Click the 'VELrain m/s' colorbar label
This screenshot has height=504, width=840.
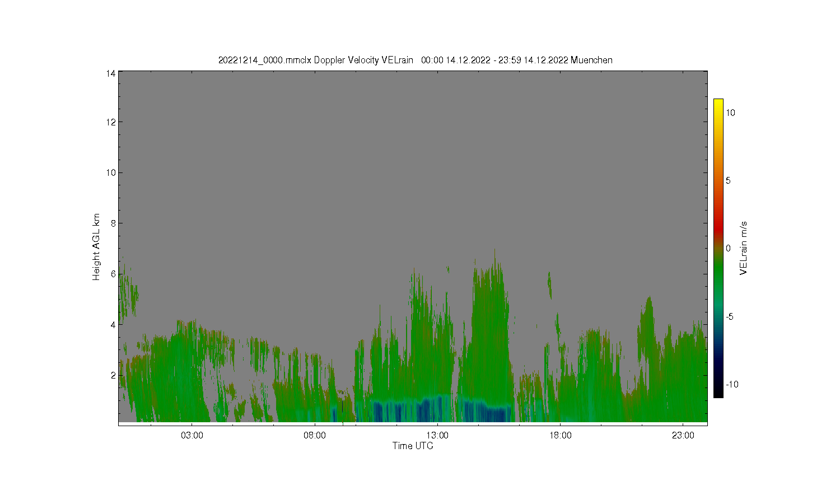(744, 248)
